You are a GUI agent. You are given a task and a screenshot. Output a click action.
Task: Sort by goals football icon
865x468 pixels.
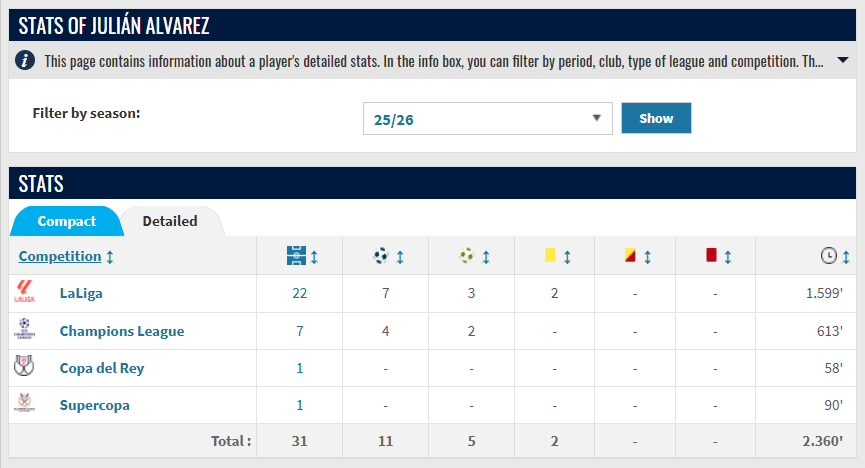coord(381,256)
